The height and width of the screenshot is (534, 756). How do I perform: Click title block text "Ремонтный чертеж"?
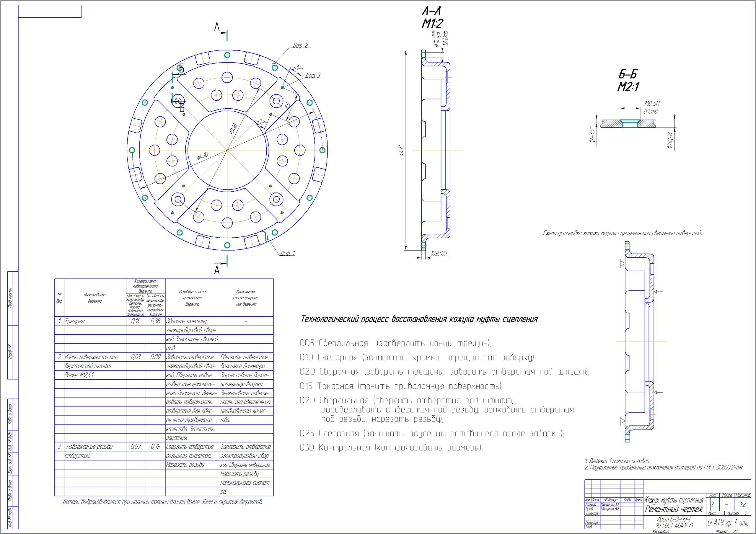coord(674,509)
